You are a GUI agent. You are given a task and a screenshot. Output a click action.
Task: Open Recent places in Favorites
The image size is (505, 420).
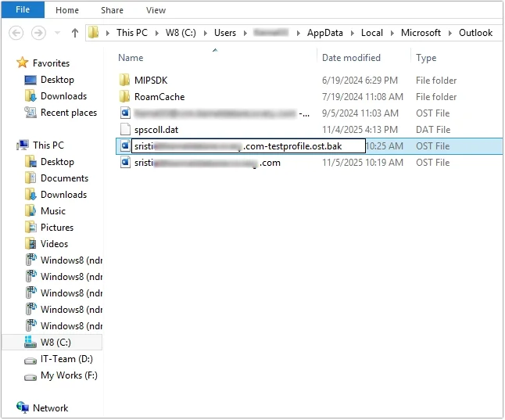pyautogui.click(x=68, y=113)
